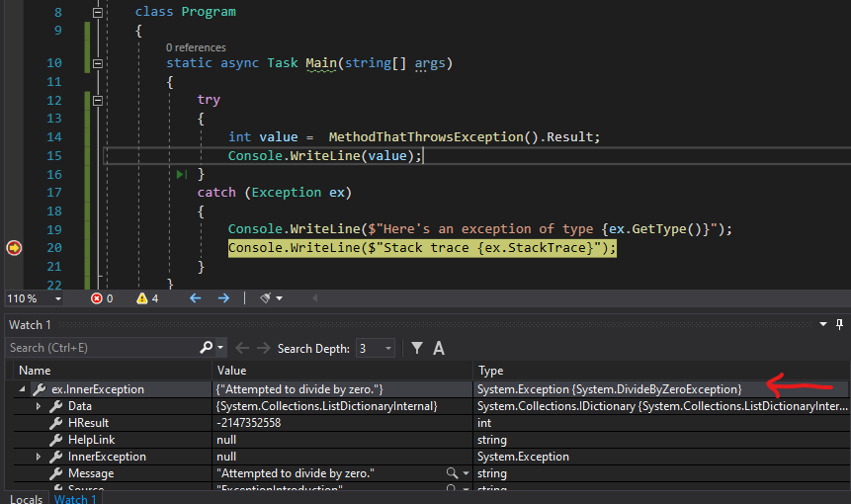Click the run-to-click arrow at line 16
The width and height of the screenshot is (851, 504).
pyautogui.click(x=182, y=174)
